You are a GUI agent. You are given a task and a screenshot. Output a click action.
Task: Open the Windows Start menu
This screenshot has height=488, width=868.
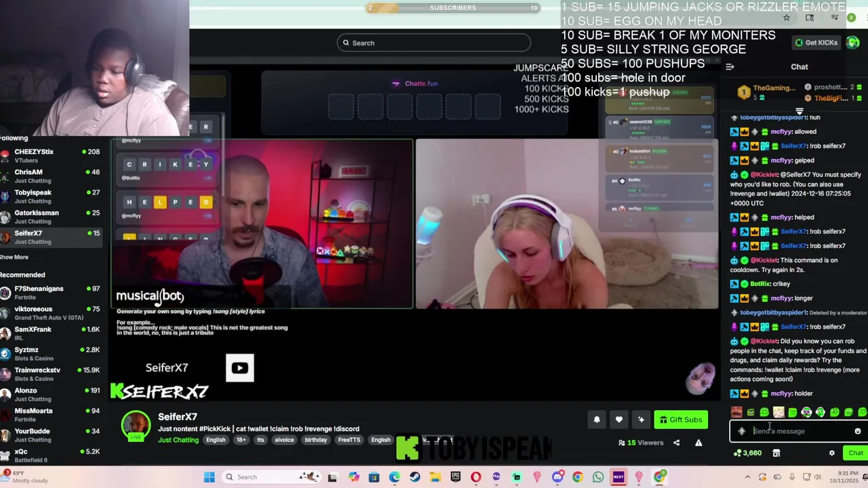[x=210, y=477]
